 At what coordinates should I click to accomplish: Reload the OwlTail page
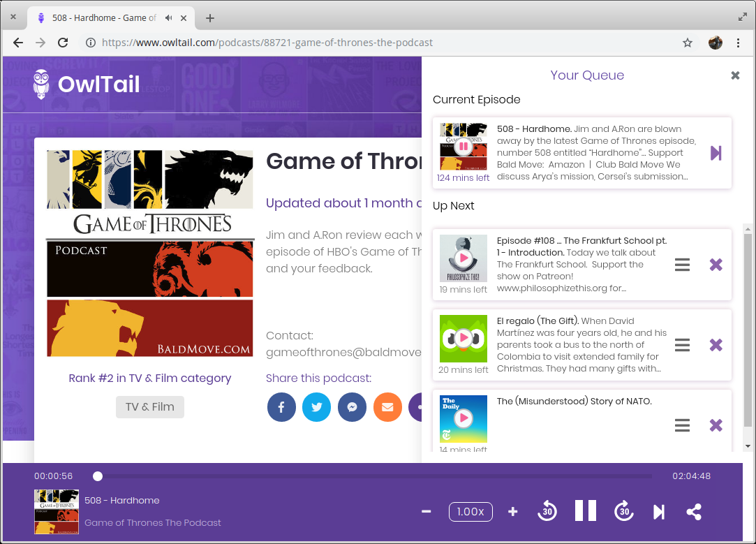pos(63,43)
